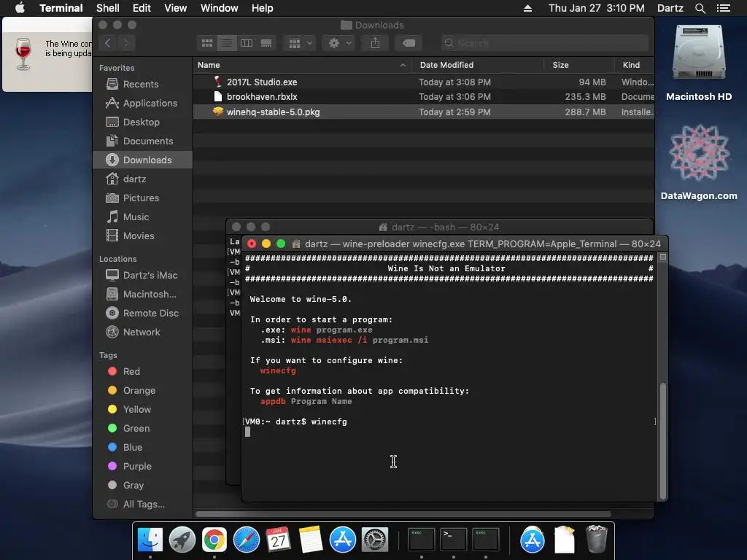Viewport: 747px width, 560px height.
Task: Empty or open Trash in Dock
Action: click(x=597, y=540)
